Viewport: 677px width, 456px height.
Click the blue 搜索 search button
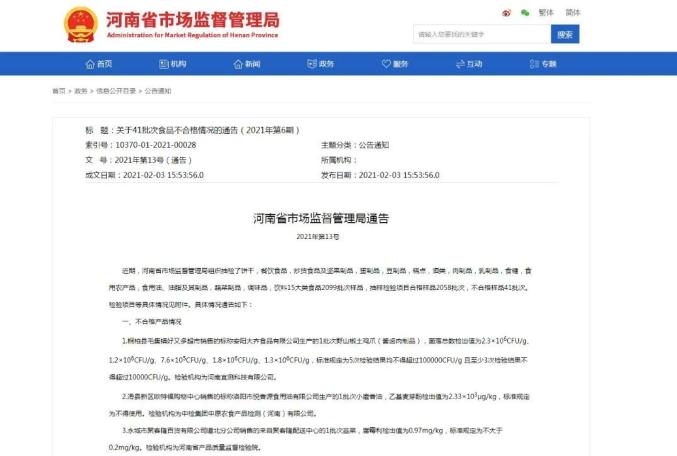click(x=565, y=34)
